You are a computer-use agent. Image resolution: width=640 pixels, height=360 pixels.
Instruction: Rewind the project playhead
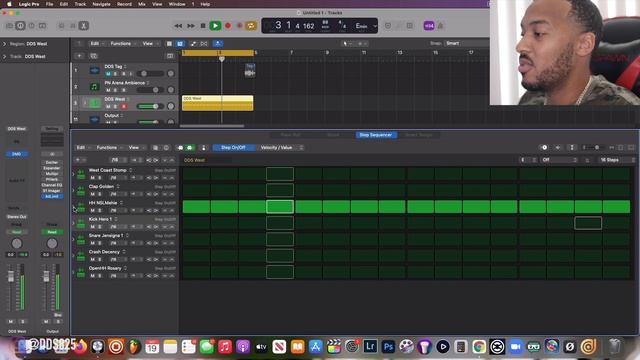pyautogui.click(x=178, y=26)
